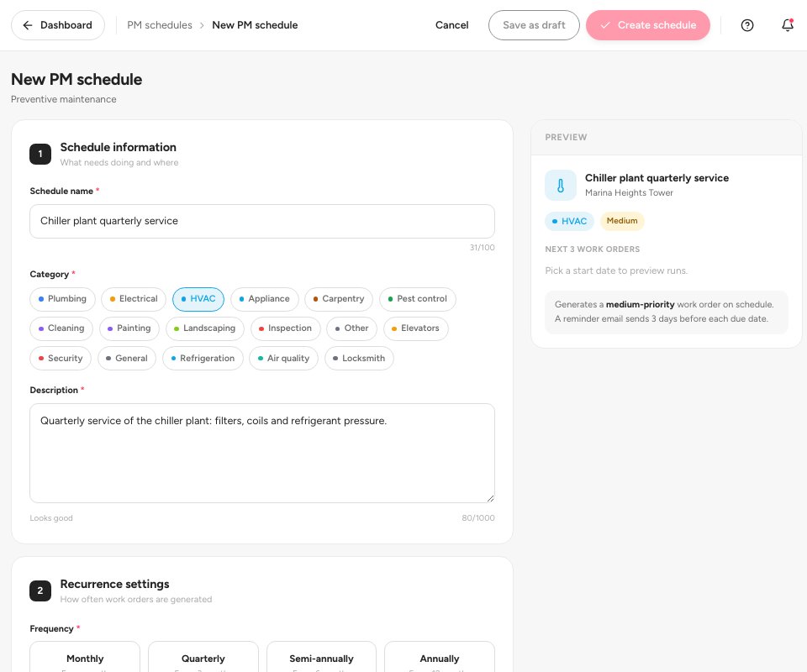The image size is (807, 672).
Task: Select the Quarterly frequency option
Action: coord(203,657)
